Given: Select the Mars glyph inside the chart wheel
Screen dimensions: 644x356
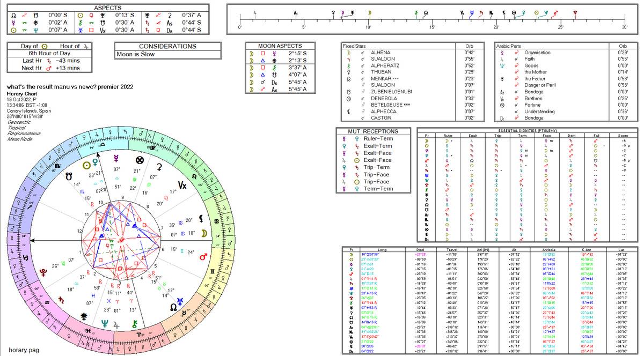Looking at the screenshot, I should [204, 256].
